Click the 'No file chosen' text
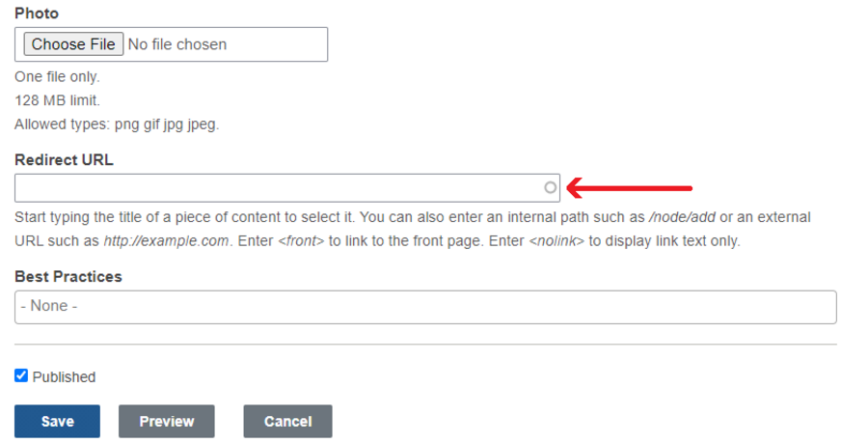Viewport: 868px width, 443px height. pyautogui.click(x=177, y=44)
